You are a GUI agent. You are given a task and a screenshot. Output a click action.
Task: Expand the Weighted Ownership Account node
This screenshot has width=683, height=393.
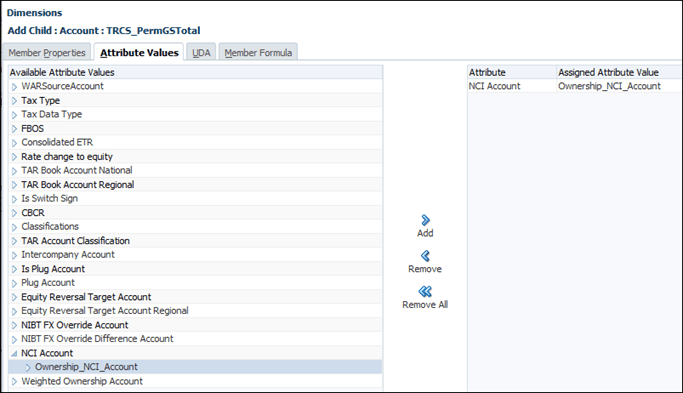point(14,382)
